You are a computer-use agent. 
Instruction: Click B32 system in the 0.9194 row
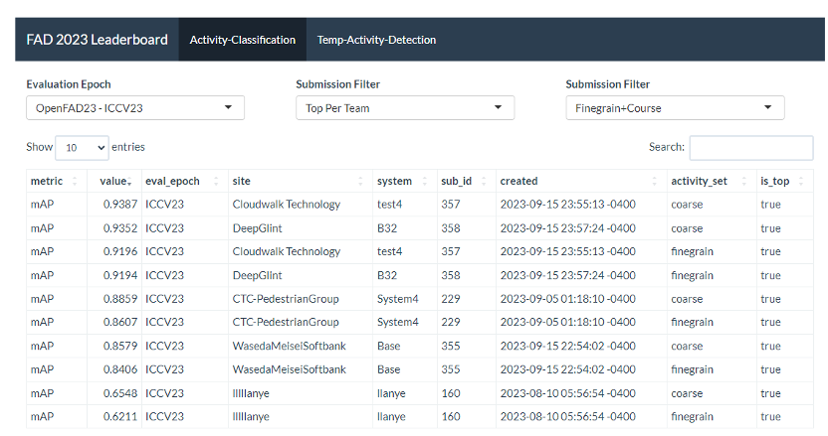pos(387,275)
